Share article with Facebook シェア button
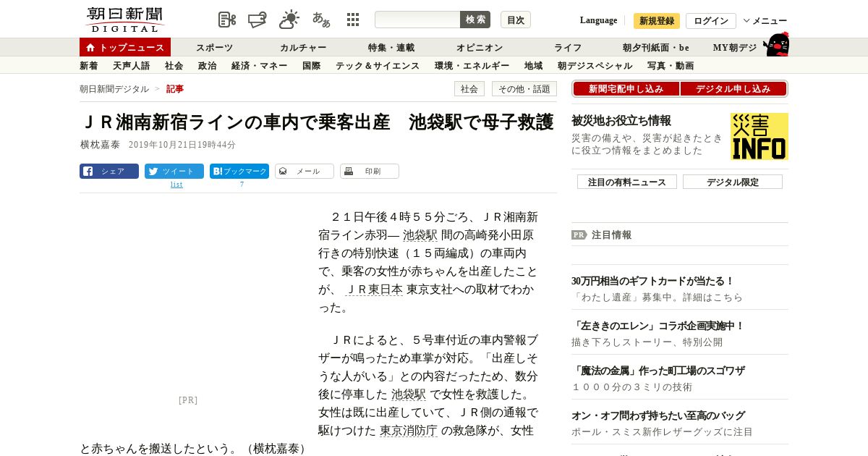 [109, 172]
